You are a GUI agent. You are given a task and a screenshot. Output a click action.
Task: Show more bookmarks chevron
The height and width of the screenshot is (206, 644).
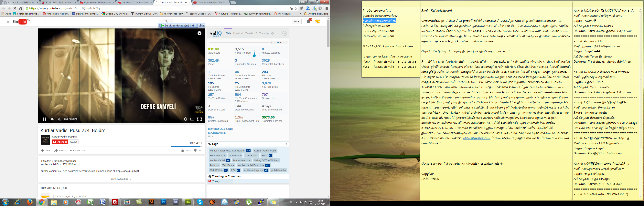pos(300,14)
